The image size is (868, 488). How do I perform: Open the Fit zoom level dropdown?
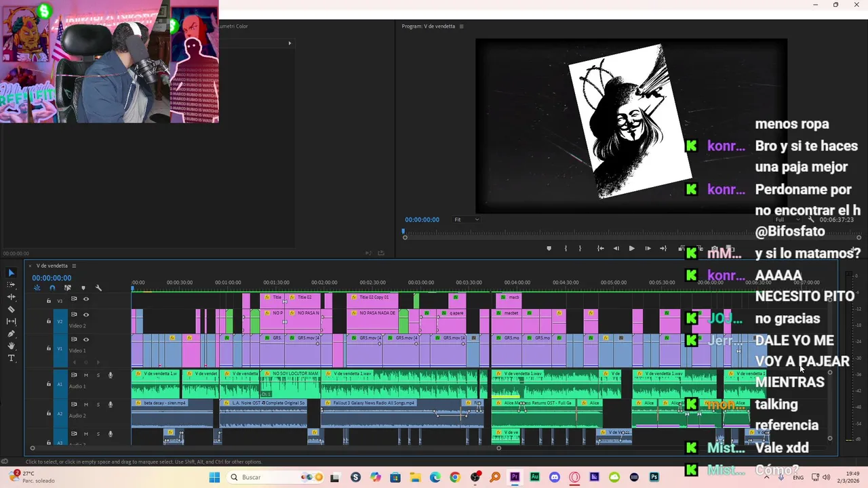click(467, 220)
